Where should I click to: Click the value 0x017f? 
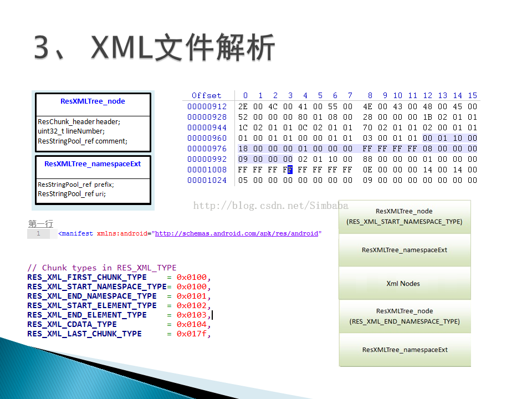191,334
